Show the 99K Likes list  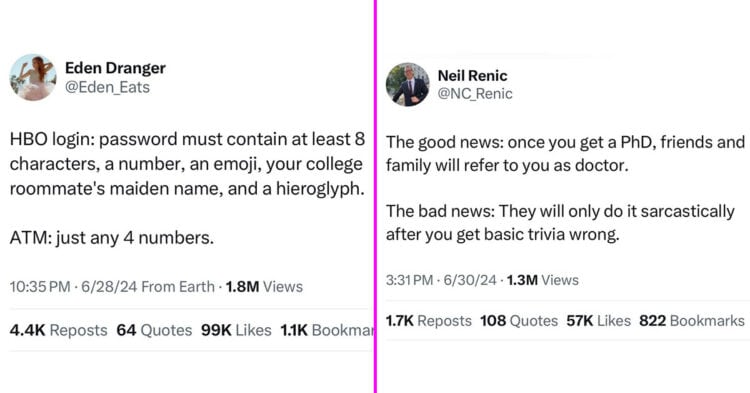[236, 330]
